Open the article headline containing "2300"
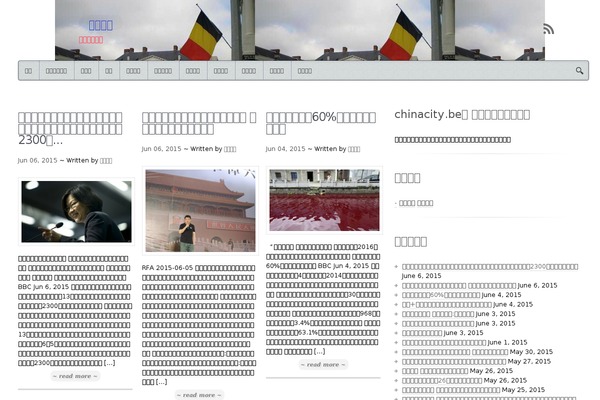 70,129
